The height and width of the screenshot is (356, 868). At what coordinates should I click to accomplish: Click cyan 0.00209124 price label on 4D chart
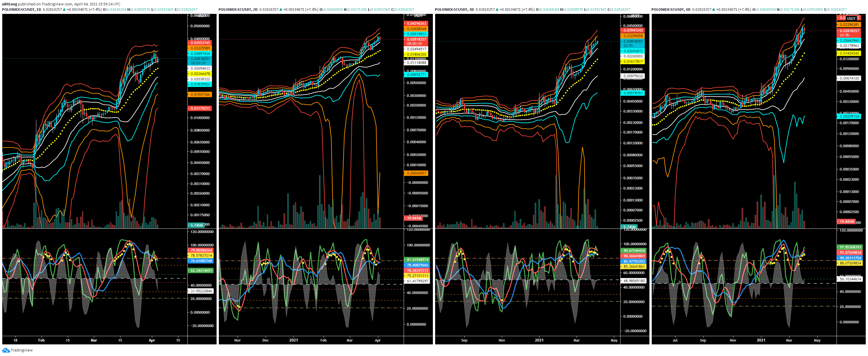849,116
